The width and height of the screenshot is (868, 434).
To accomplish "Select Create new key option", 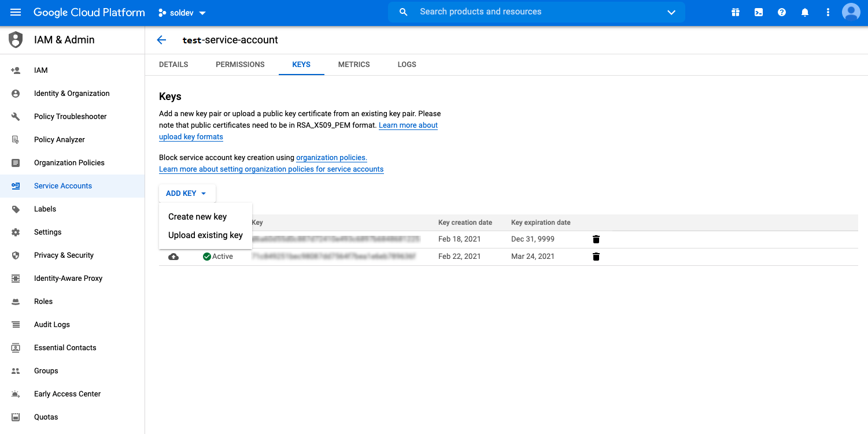I will (x=197, y=217).
